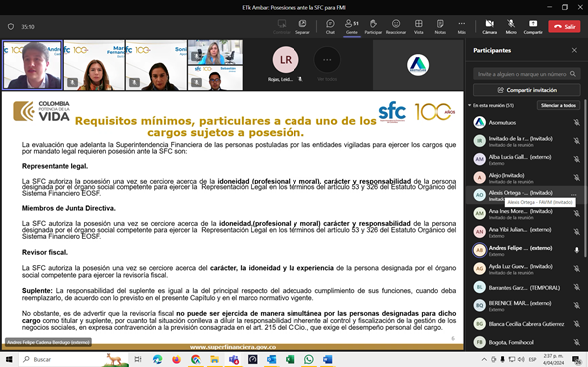The height and width of the screenshot is (367, 588).
Task: Click the Silenciar a todos button
Action: click(x=558, y=106)
